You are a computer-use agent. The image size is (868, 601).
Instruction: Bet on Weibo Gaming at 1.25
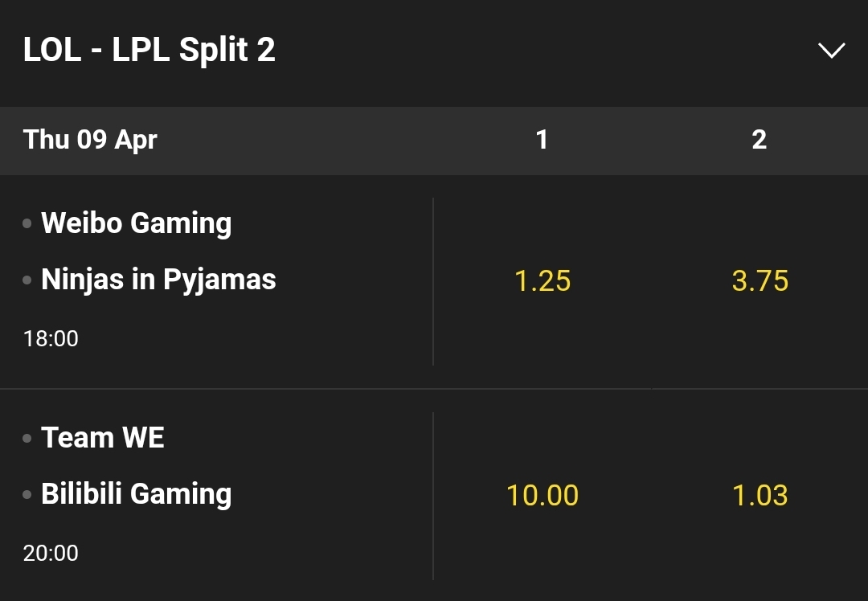coord(542,281)
